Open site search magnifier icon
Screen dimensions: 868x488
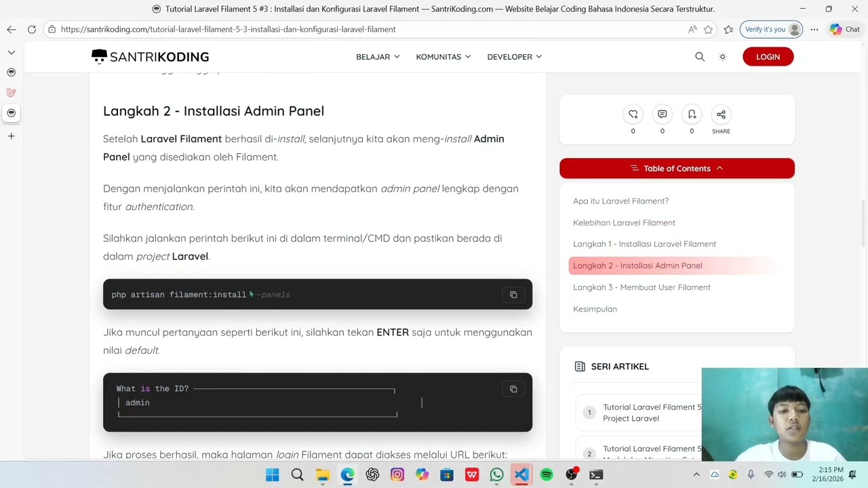click(700, 57)
